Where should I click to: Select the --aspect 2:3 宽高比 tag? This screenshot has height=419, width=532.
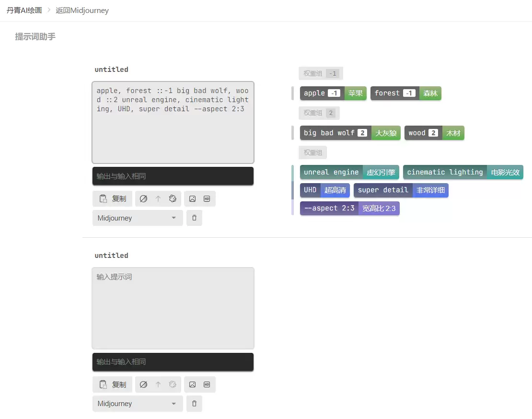point(350,209)
